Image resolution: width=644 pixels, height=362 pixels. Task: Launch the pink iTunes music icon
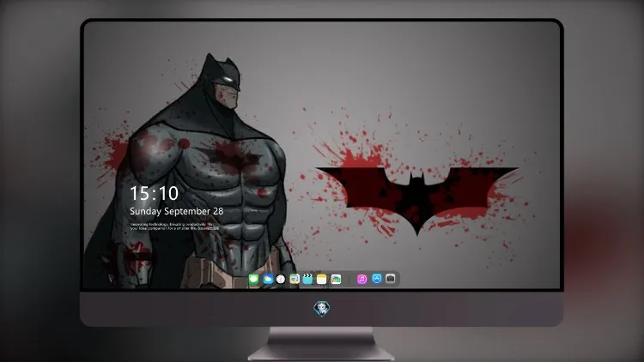361,280
